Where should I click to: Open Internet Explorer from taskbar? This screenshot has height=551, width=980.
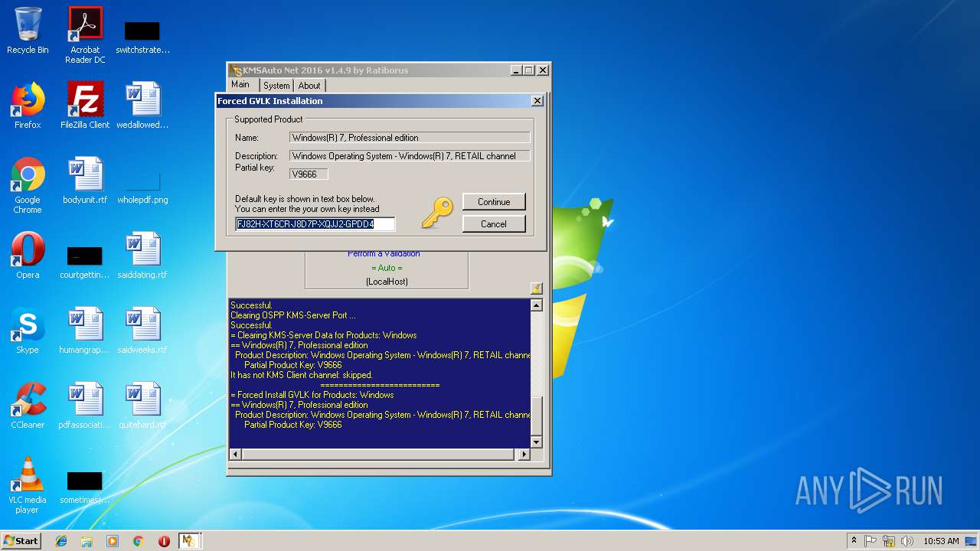pos(61,541)
